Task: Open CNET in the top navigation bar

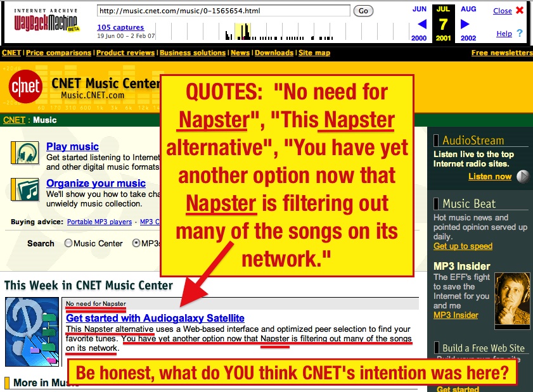Action: tap(11, 53)
